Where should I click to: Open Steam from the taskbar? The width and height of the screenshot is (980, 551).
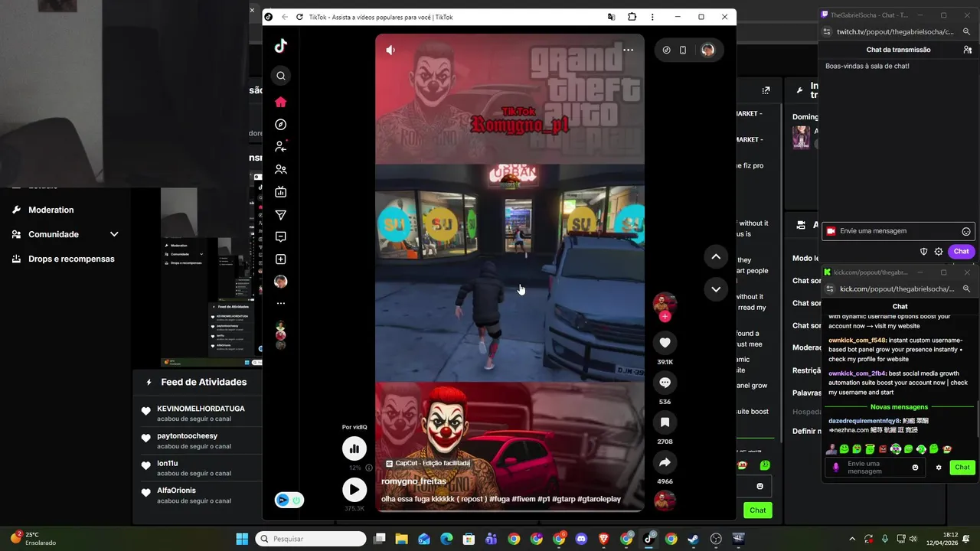point(693,539)
